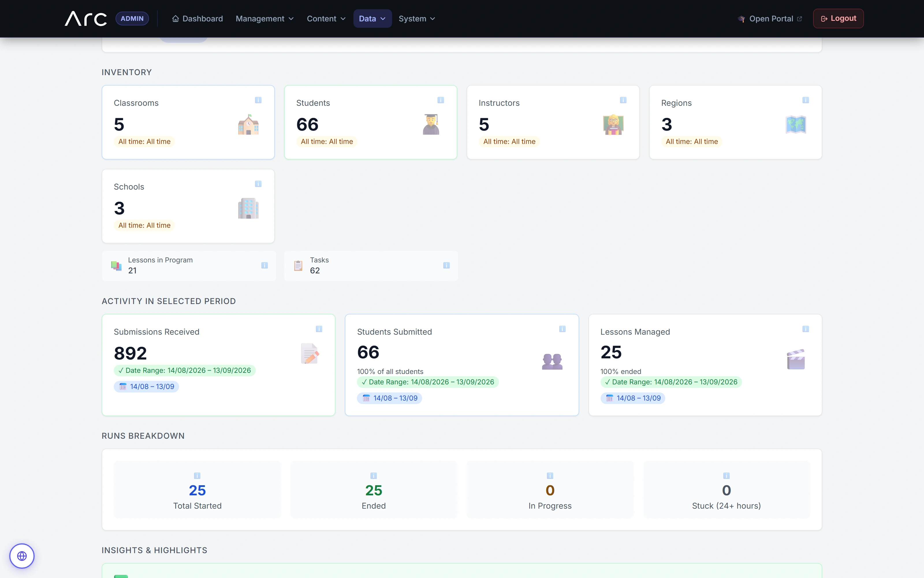The width and height of the screenshot is (924, 578).
Task: Show info for Submissions Received
Action: (x=319, y=329)
